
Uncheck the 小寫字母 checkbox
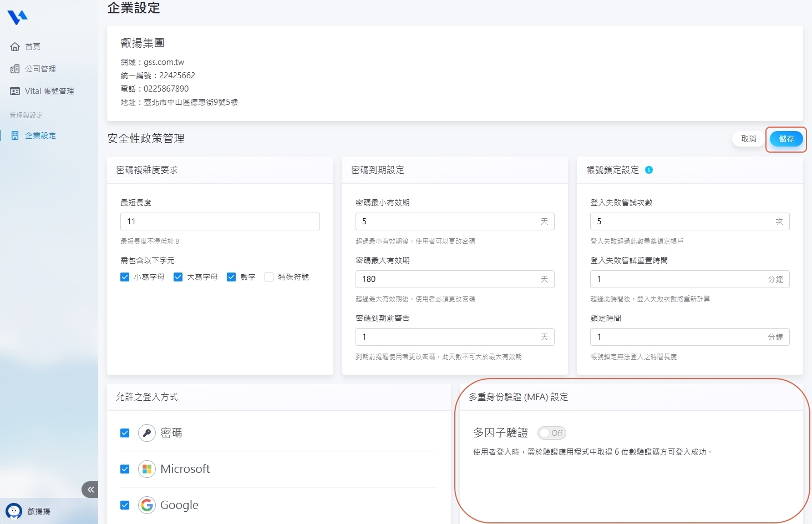coord(125,277)
